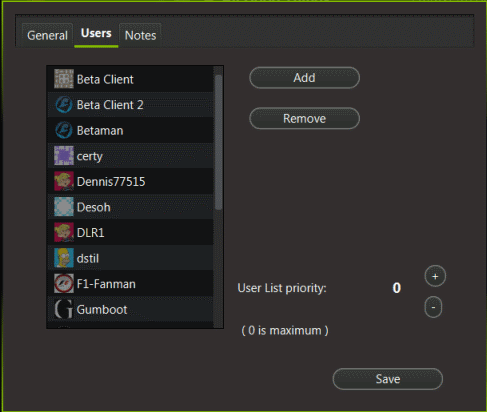Click F1-Fanman's red circular avatar

(64, 284)
